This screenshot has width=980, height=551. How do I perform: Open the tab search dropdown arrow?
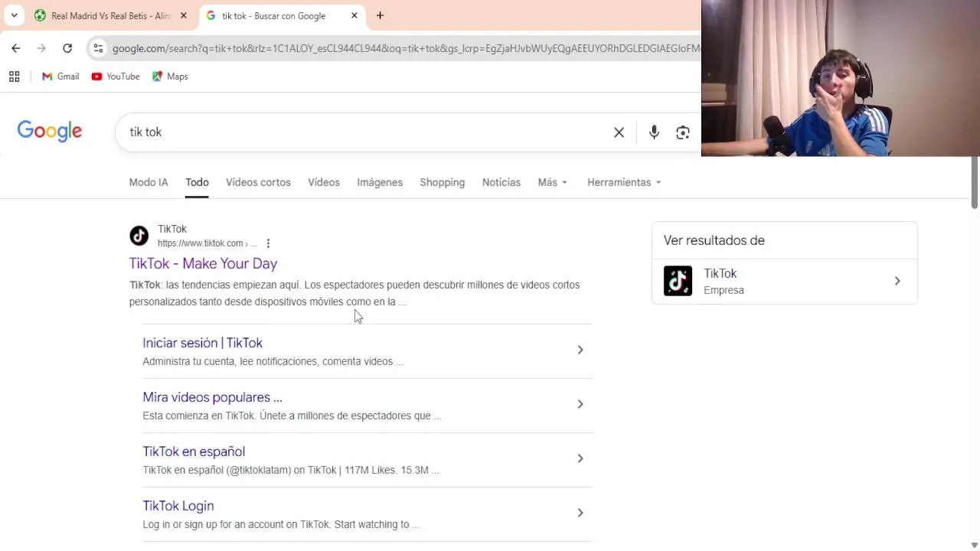tap(14, 15)
